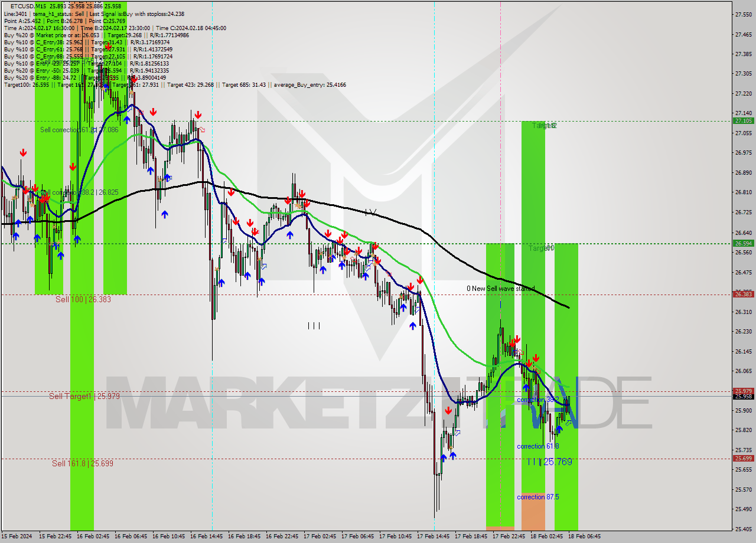Click the 26.975 price axis label
The image size is (756, 543).
click(743, 152)
